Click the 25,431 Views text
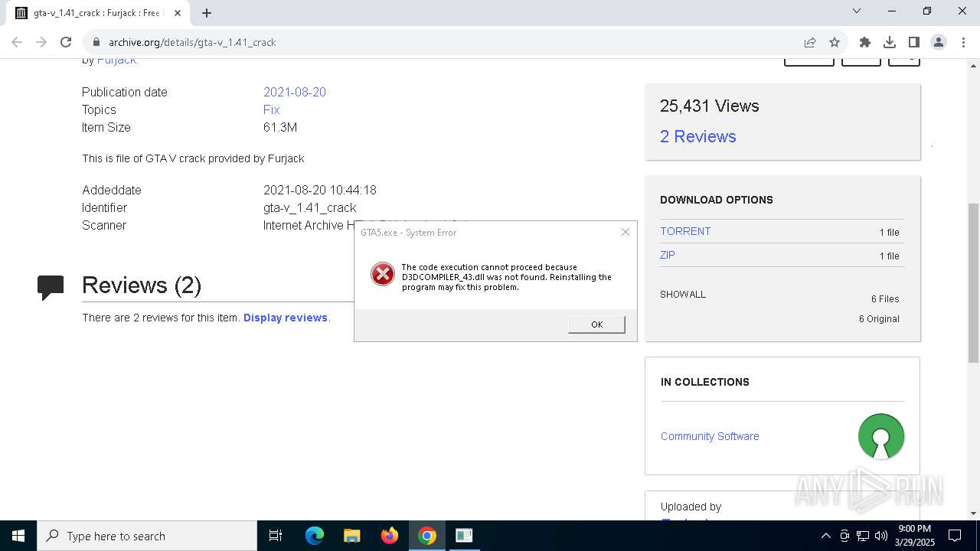 [710, 106]
